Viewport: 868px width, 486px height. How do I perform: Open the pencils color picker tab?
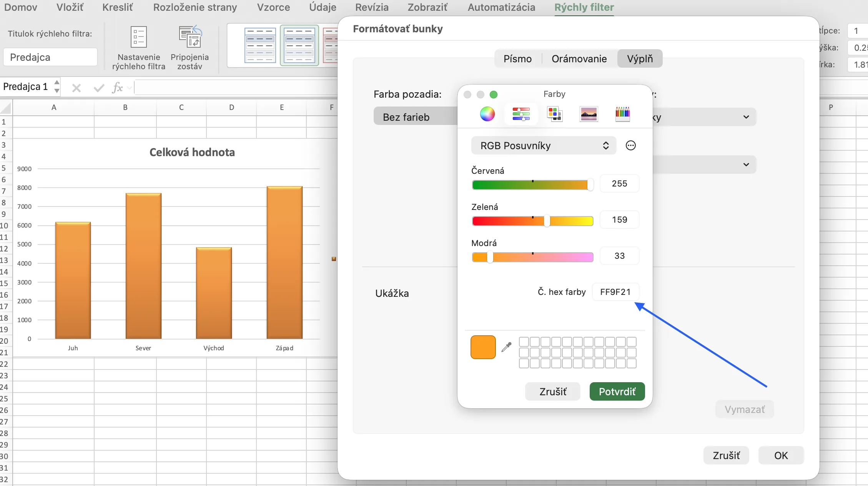622,114
